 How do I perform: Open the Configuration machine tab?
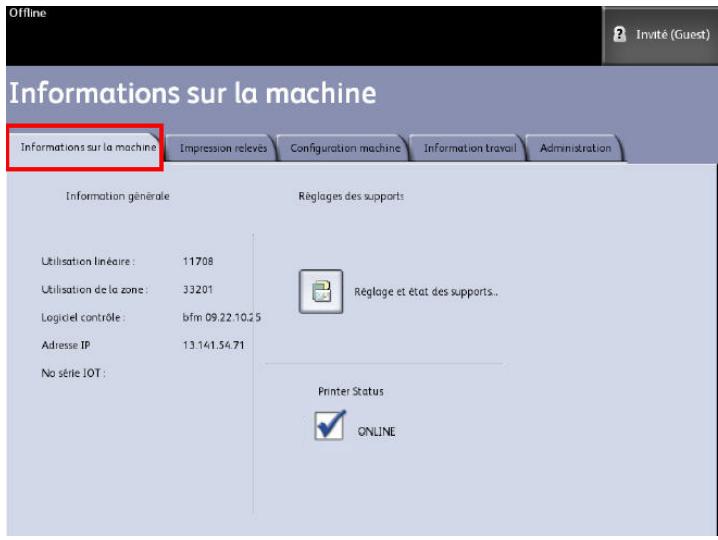click(344, 148)
